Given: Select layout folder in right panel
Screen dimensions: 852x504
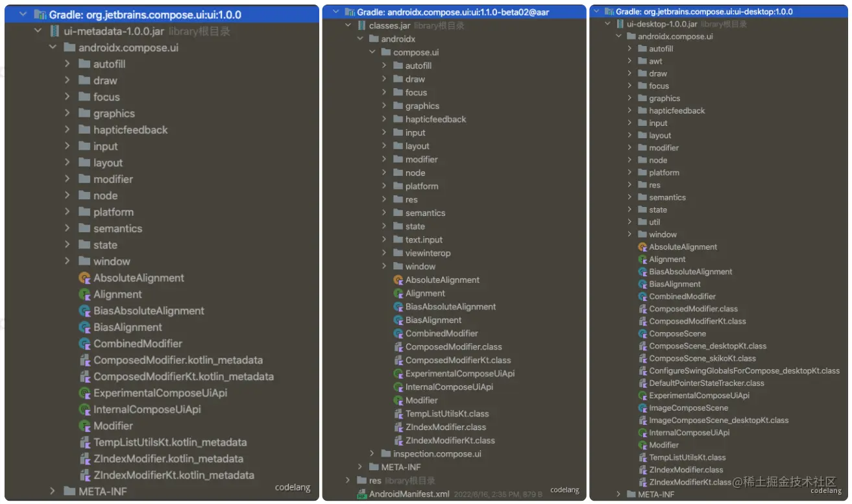Looking at the screenshot, I should coord(660,136).
